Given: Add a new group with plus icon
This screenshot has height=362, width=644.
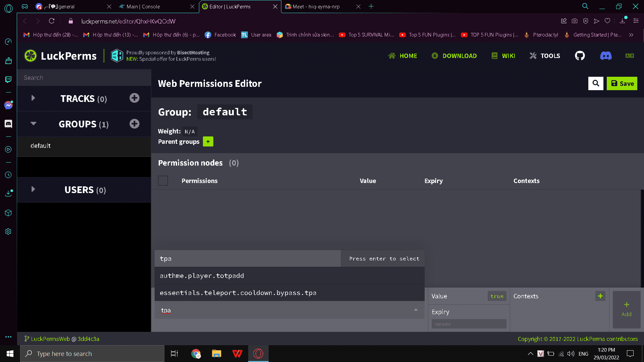Looking at the screenshot, I should (x=135, y=124).
